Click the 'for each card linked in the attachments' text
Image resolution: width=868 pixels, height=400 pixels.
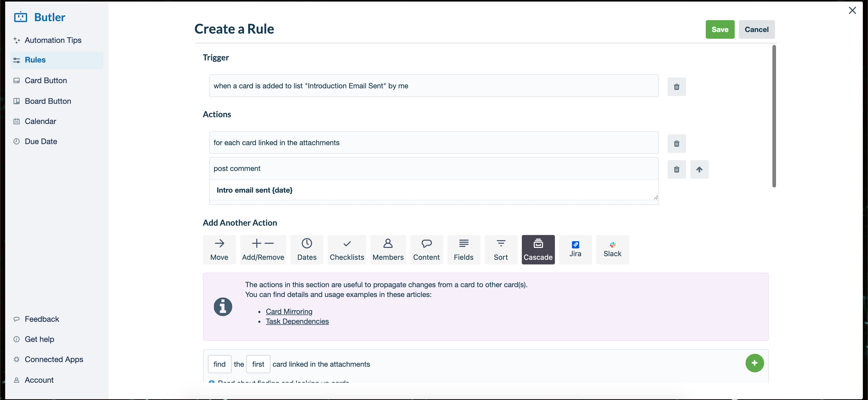pos(277,143)
